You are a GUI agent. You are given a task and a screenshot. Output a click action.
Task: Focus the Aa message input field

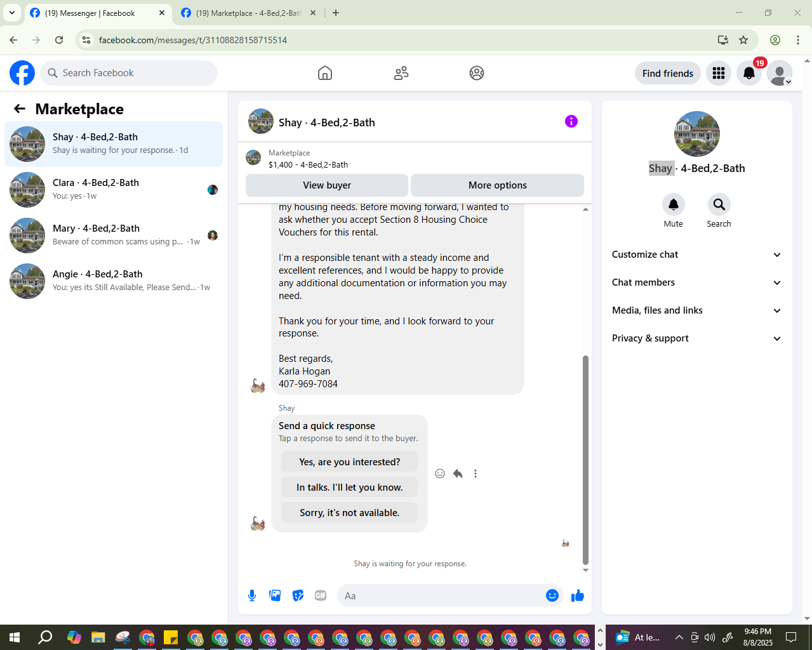(442, 595)
